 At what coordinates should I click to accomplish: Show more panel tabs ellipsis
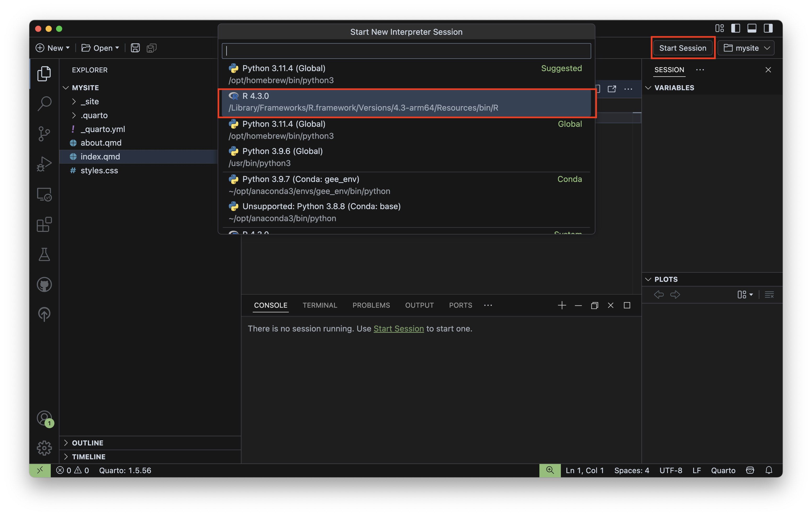[488, 305]
